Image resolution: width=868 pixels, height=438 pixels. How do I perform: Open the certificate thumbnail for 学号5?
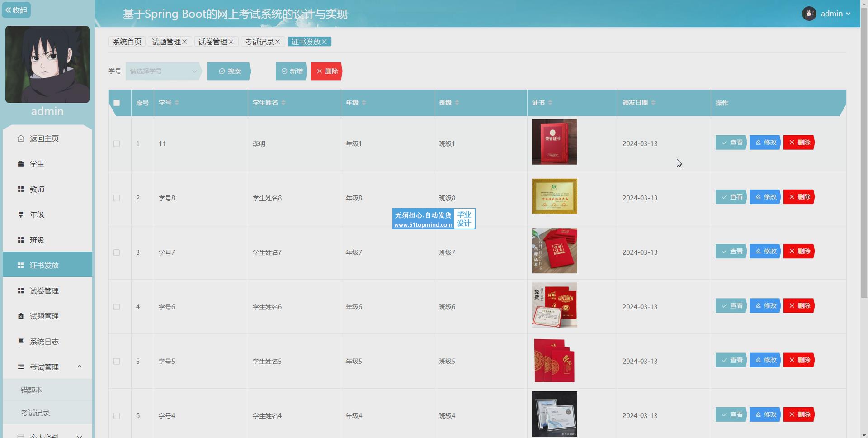click(x=554, y=360)
